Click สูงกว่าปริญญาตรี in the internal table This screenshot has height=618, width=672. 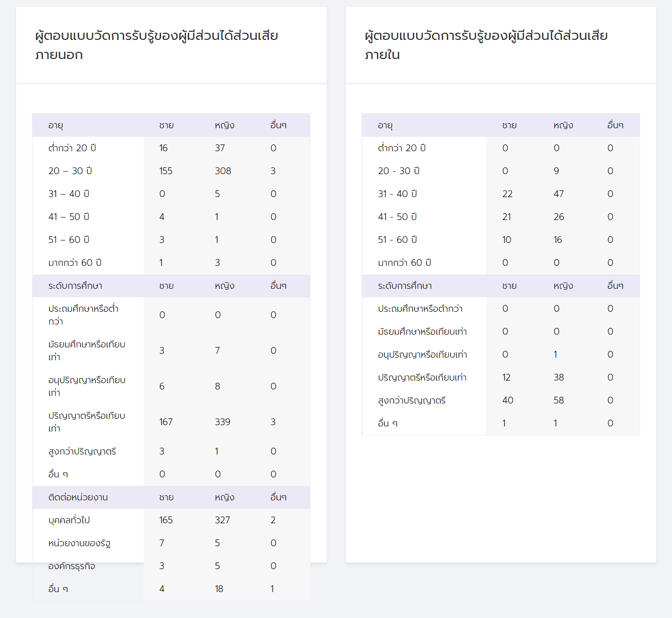412,401
